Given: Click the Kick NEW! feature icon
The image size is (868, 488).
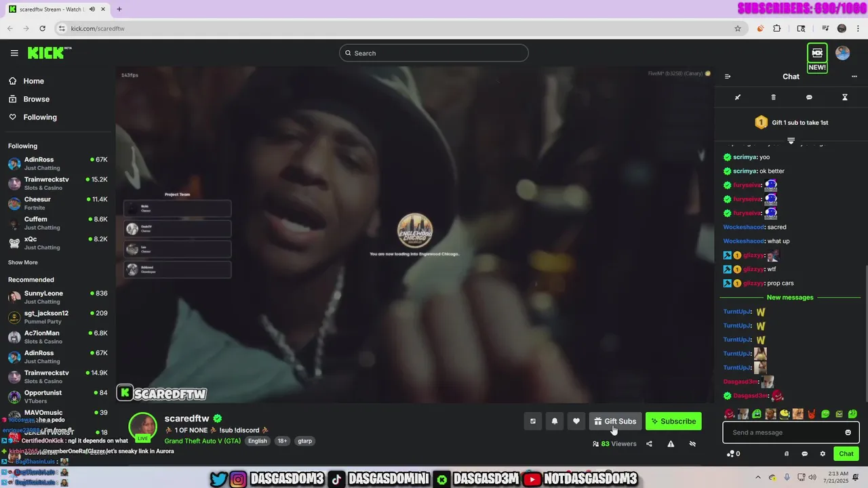Looking at the screenshot, I should pyautogui.click(x=817, y=58).
